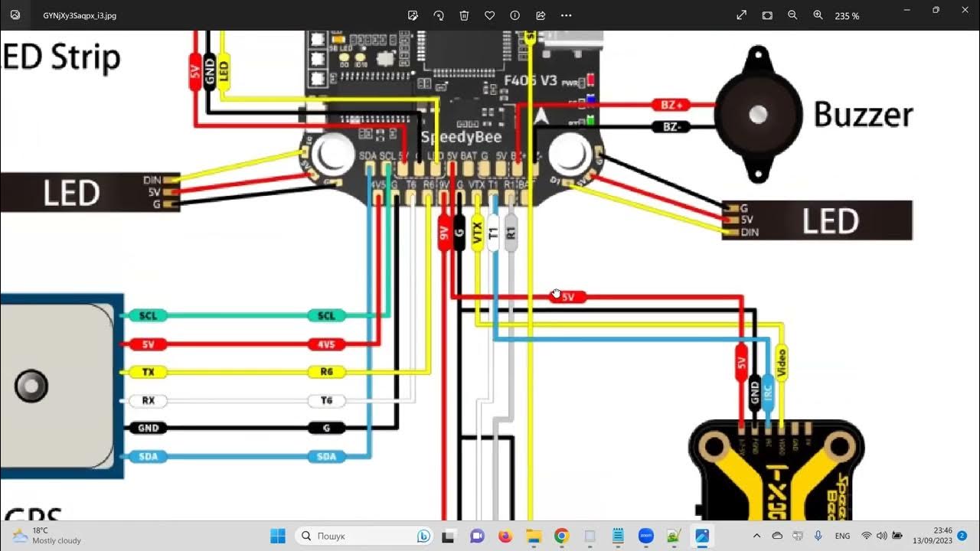The width and height of the screenshot is (980, 551).
Task: Click the OneDrive cloud tray icon
Action: point(777,536)
